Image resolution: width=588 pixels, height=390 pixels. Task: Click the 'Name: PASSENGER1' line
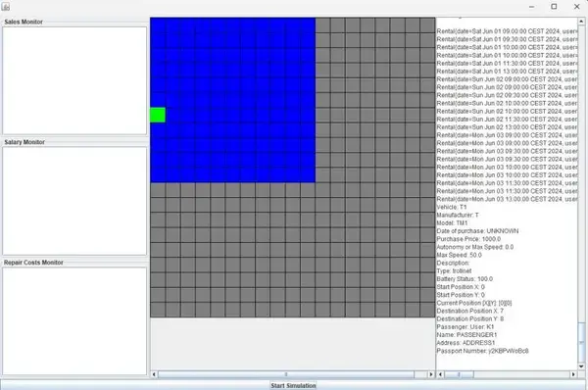tap(466, 335)
